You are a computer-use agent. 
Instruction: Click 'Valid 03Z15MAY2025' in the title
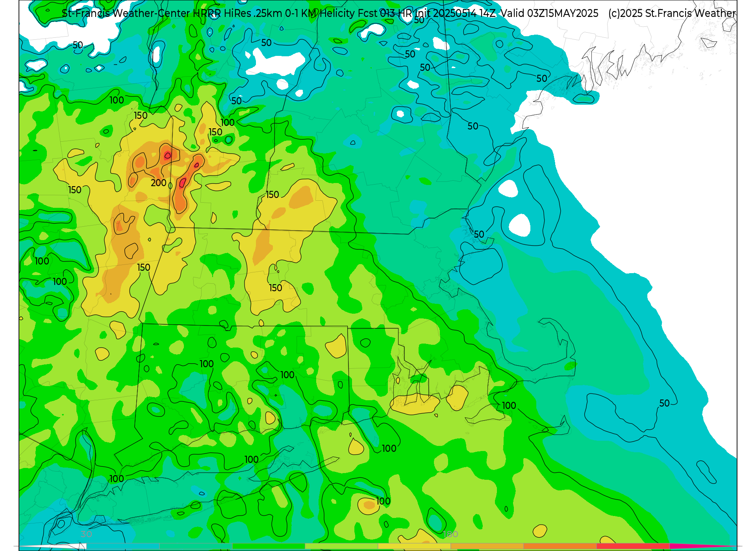click(550, 13)
